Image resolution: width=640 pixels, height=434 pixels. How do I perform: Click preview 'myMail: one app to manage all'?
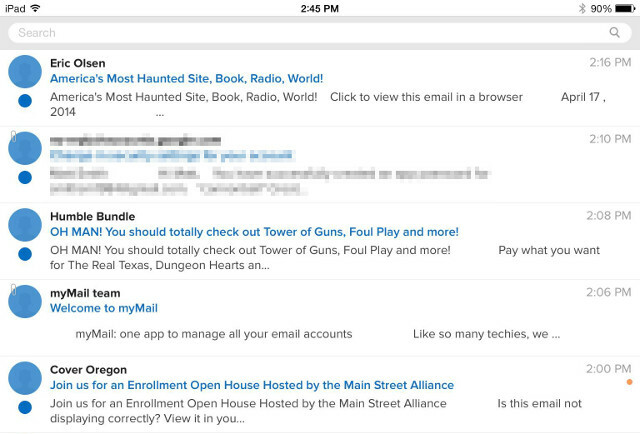(x=214, y=334)
